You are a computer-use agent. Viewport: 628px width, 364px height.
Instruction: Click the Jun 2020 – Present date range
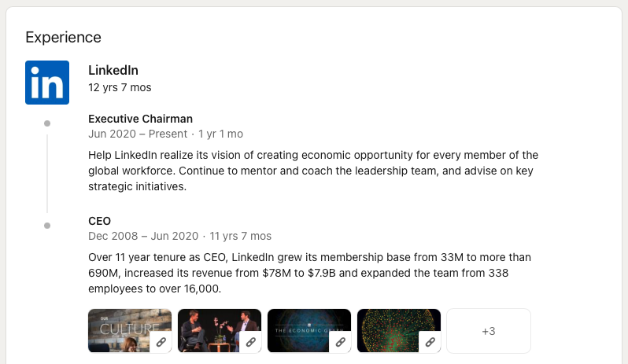138,134
